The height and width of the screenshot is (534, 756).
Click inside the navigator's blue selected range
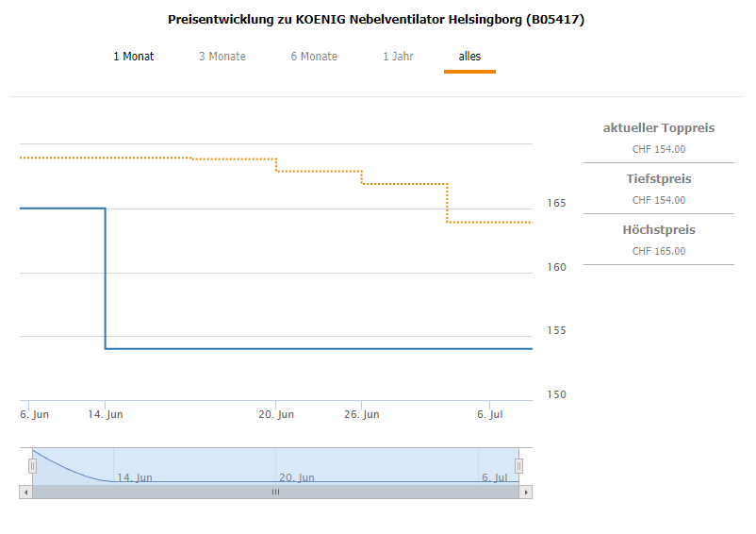click(275, 466)
